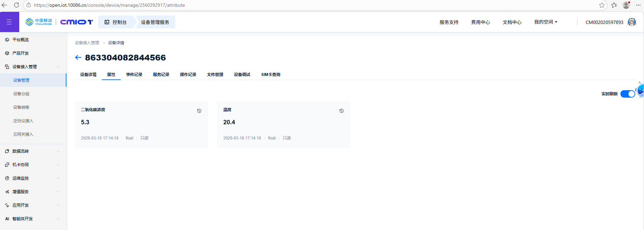Open browser profile avatar
Screen dimensions: 644x230
626,5
